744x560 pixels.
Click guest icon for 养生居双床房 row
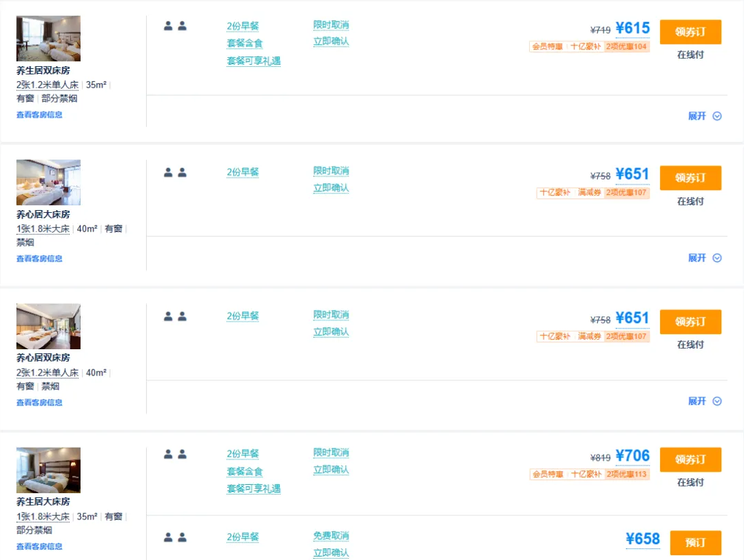(175, 26)
